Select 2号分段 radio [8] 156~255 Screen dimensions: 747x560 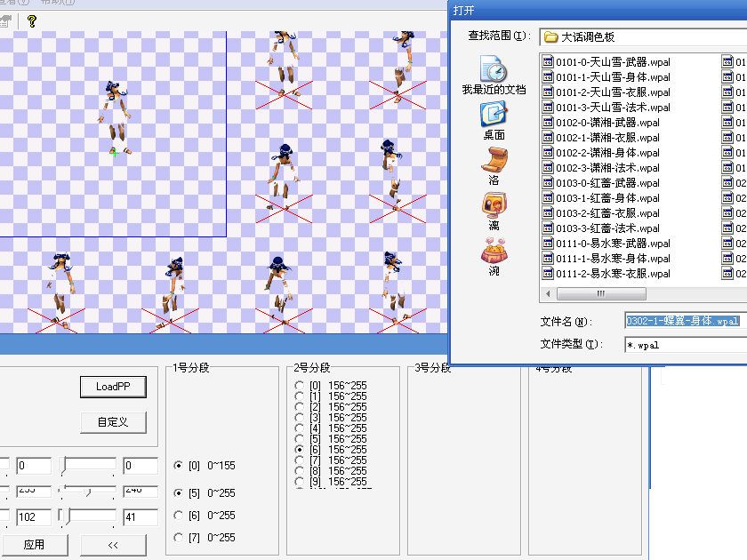click(299, 471)
